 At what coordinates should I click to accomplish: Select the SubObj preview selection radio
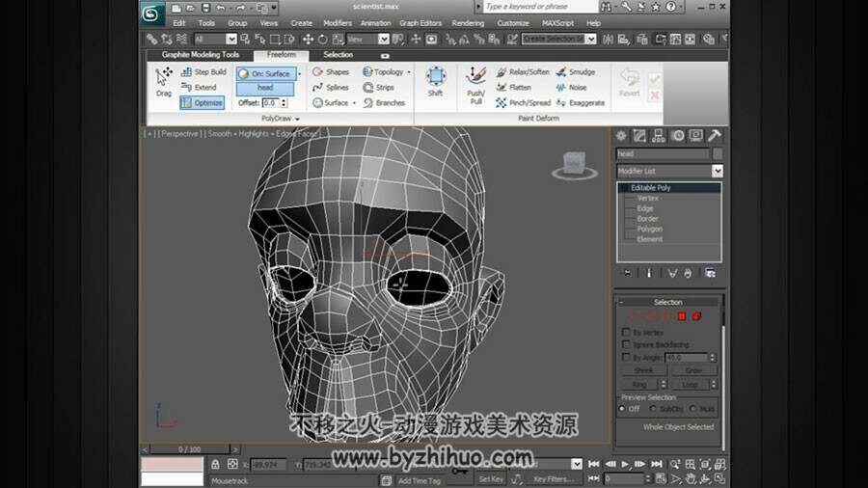click(x=653, y=408)
